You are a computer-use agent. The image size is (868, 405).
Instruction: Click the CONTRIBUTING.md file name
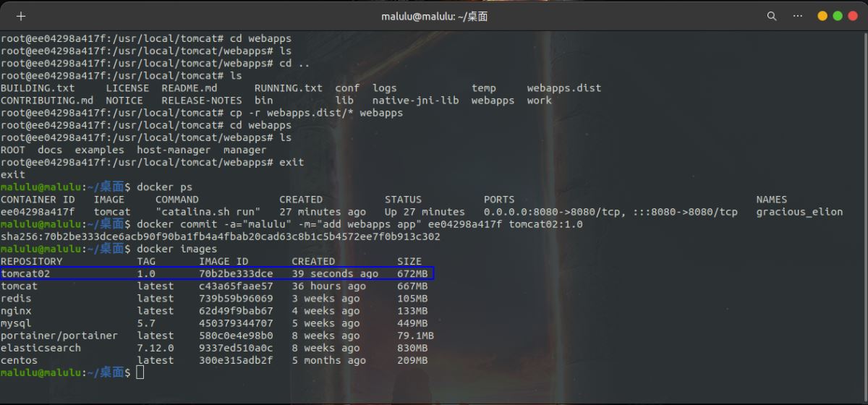(47, 100)
